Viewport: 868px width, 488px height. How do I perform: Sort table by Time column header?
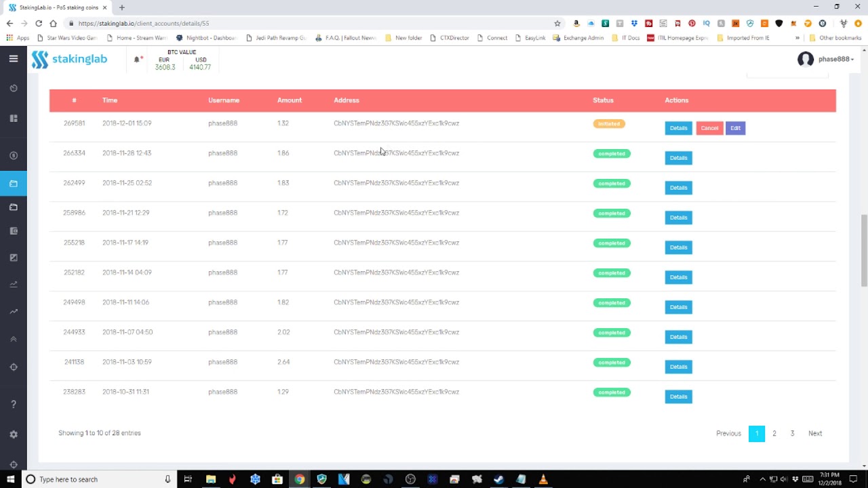tap(110, 100)
